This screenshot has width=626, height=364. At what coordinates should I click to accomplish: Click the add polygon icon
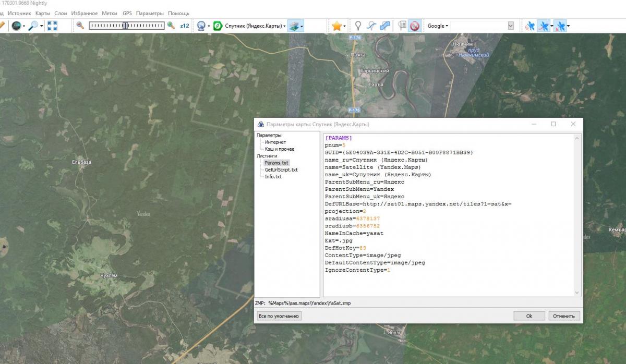point(384,26)
